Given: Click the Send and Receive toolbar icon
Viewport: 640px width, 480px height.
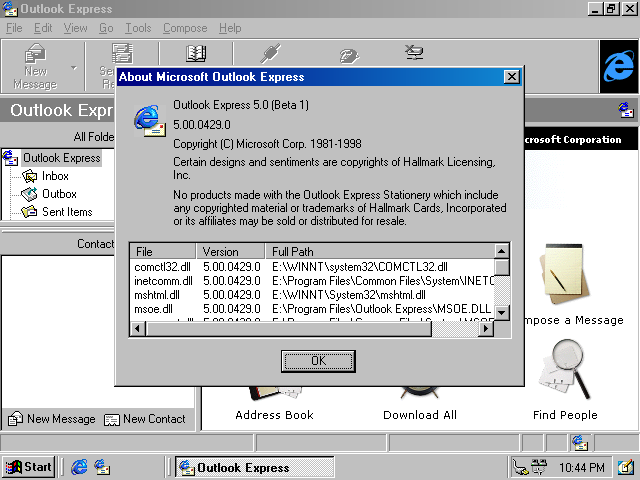Looking at the screenshot, I should 122,53.
